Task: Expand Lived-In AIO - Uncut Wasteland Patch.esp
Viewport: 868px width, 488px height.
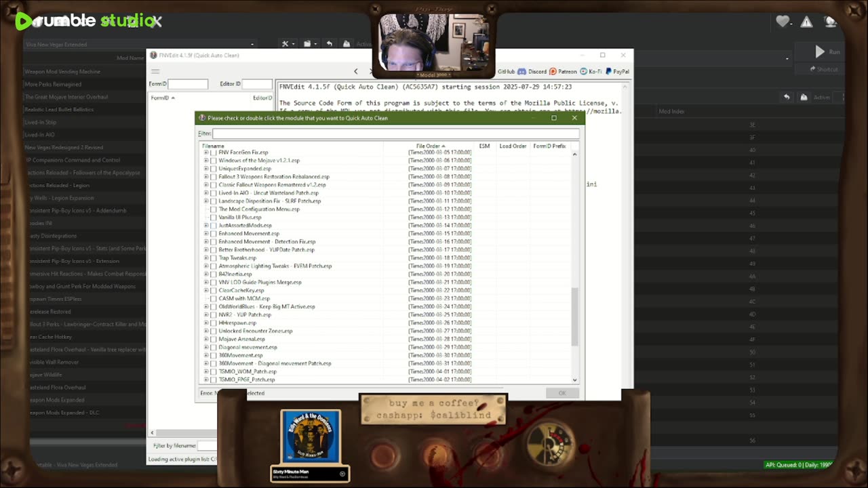Action: 206,193
